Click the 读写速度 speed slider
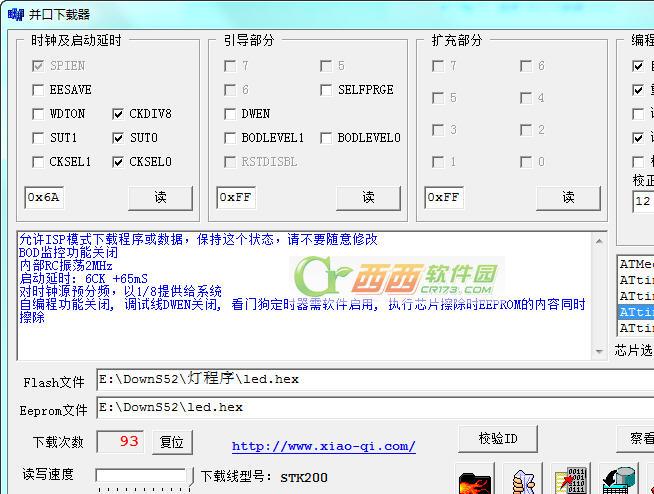The image size is (654, 494). coord(144,478)
